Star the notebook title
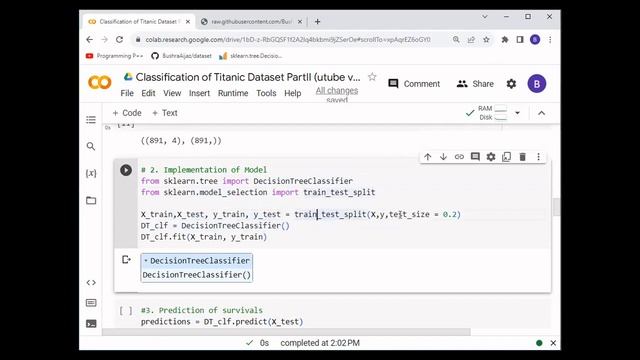The image size is (640, 360). 372,77
